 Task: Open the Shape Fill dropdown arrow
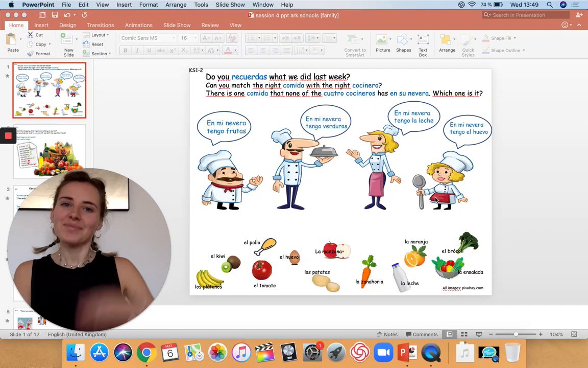pyautogui.click(x=515, y=38)
